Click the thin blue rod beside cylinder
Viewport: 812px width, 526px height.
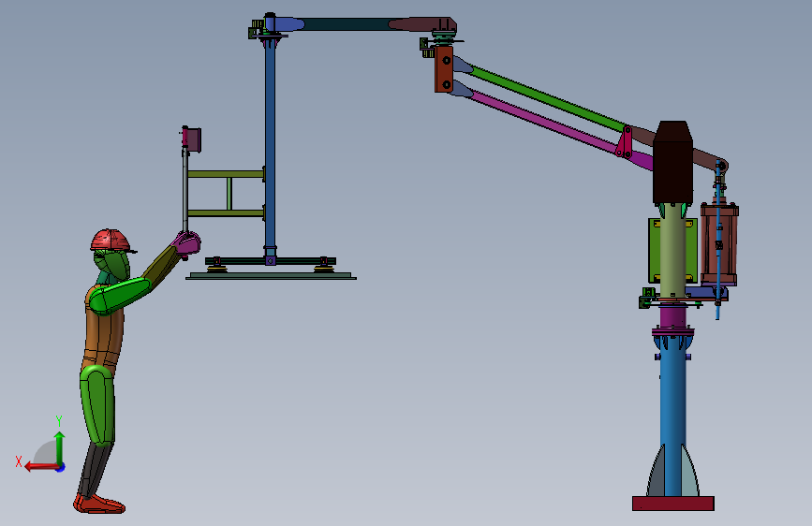717,241
